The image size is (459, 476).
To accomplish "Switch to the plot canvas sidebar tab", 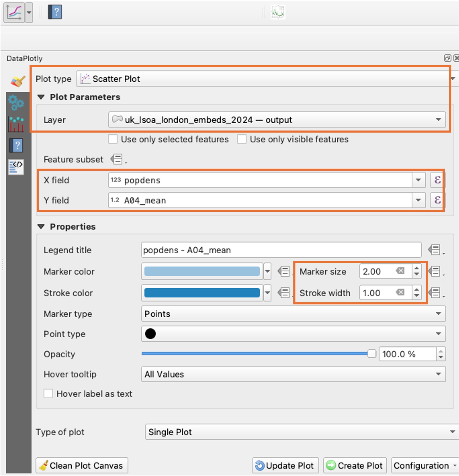I will coord(16,124).
